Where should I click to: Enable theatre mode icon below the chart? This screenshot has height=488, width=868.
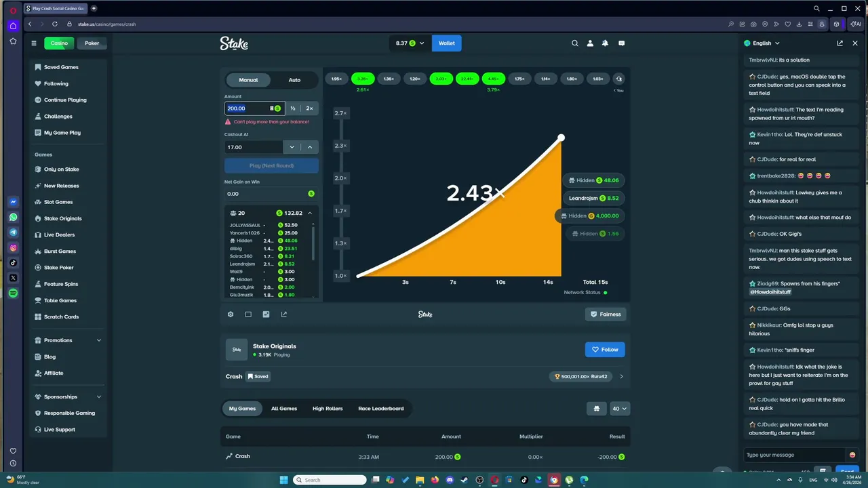[248, 314]
